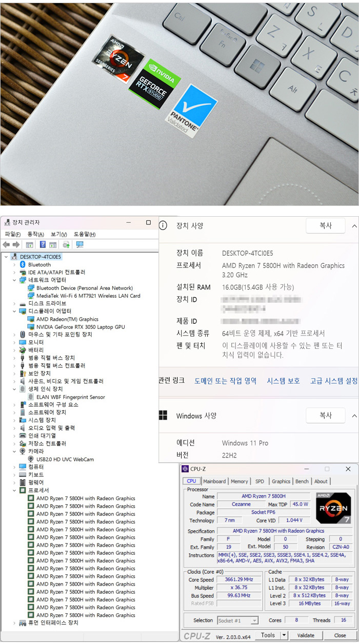Click the Tools button in CPU-Z
359x644 pixels.
coord(268,635)
